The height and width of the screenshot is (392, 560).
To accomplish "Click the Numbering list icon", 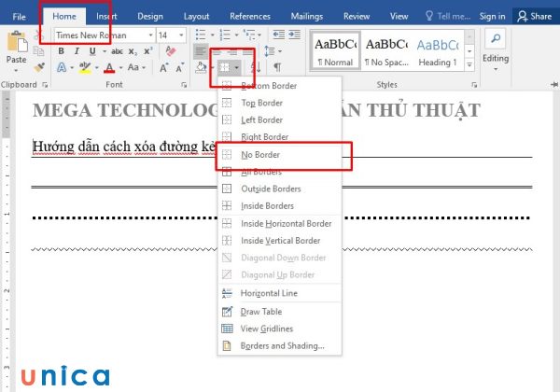I will click(x=225, y=35).
